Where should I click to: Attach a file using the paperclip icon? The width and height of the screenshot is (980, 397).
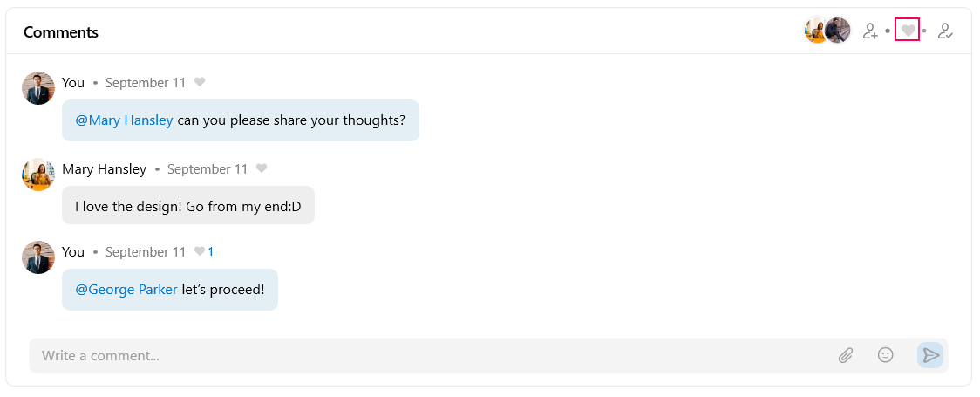[846, 355]
